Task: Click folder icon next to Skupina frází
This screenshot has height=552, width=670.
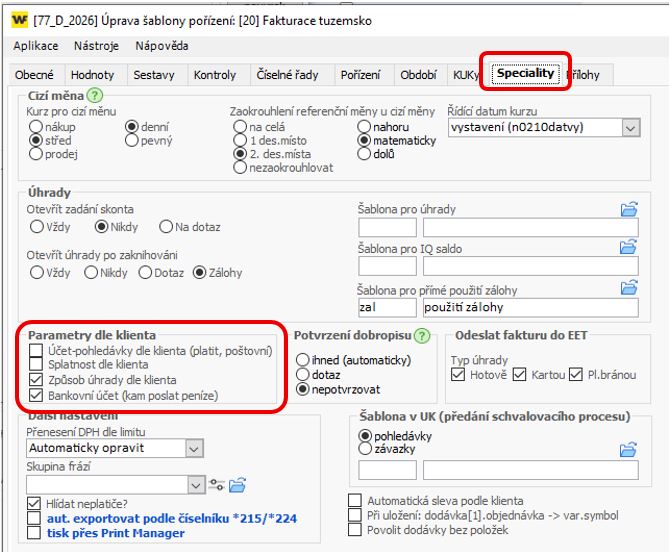Action: point(237,486)
